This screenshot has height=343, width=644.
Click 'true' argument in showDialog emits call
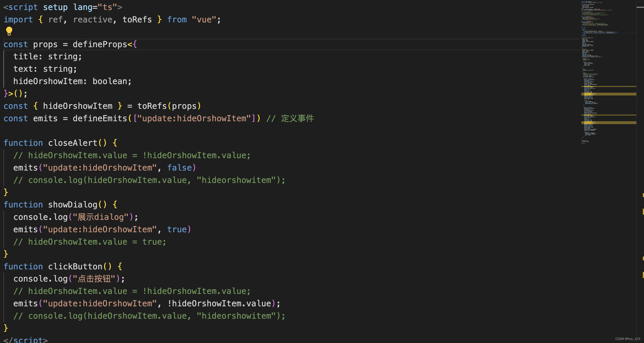point(177,229)
